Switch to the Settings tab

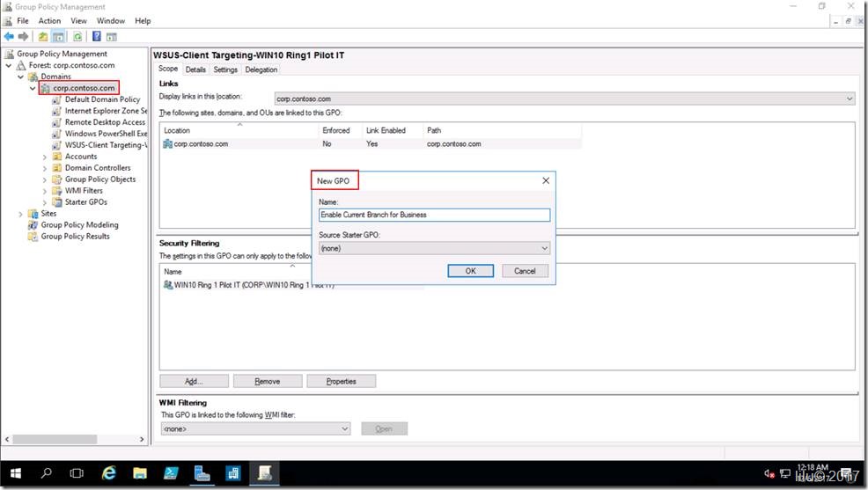225,69
